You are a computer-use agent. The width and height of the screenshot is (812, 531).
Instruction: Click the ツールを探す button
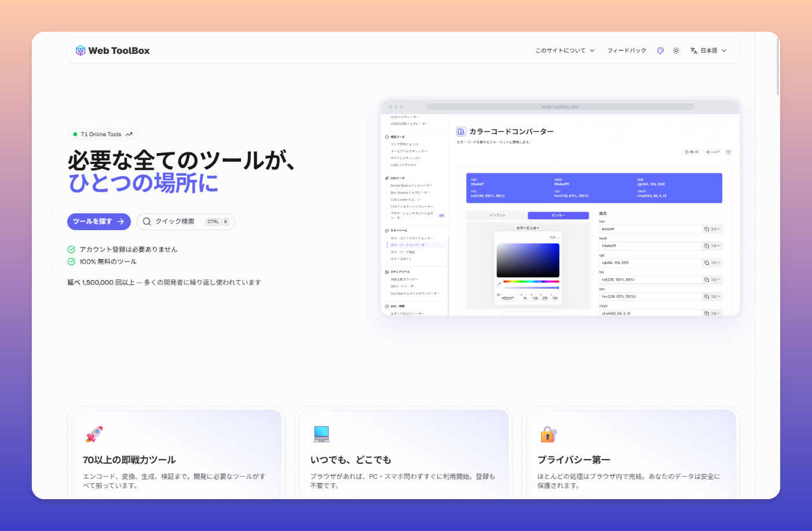pos(98,221)
